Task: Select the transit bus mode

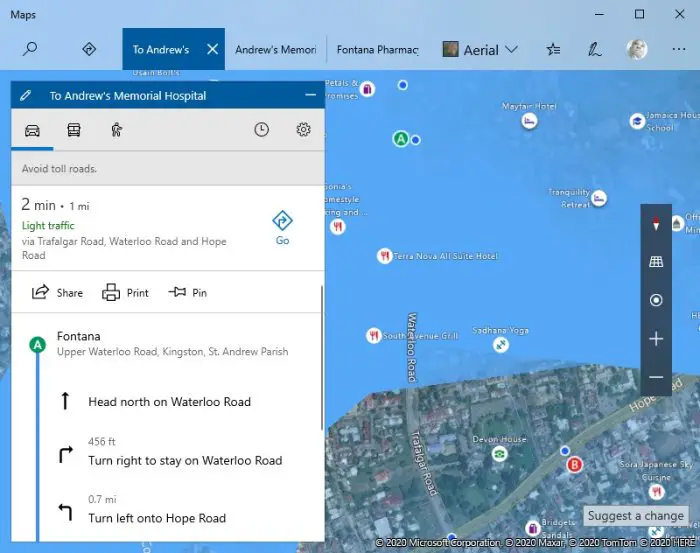Action: [x=74, y=130]
